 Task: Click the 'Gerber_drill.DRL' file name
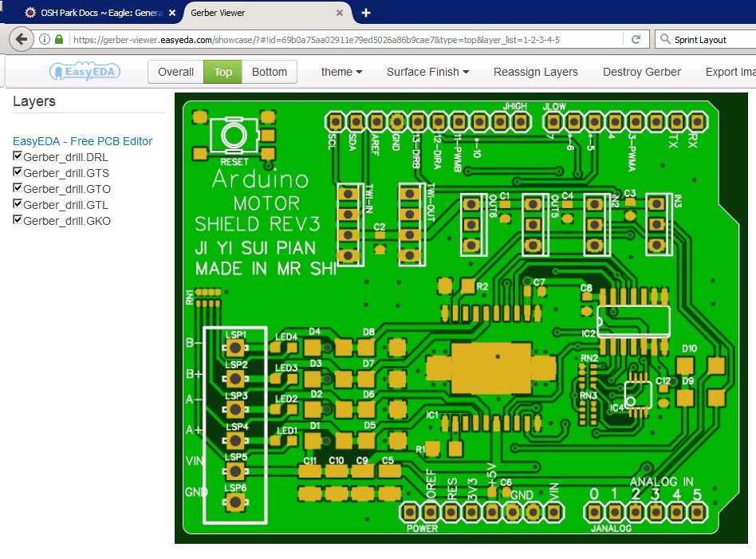point(65,157)
